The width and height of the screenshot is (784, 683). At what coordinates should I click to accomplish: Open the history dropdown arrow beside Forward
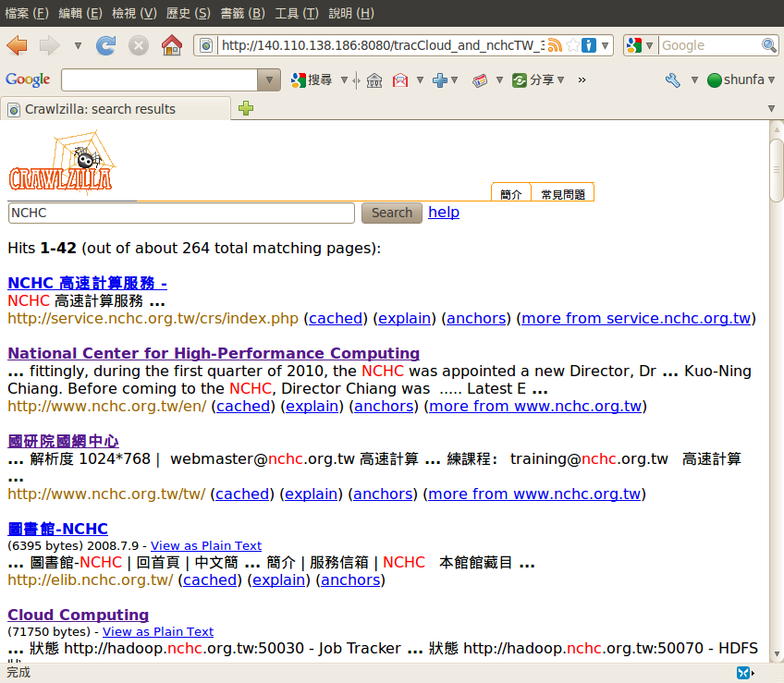click(78, 45)
